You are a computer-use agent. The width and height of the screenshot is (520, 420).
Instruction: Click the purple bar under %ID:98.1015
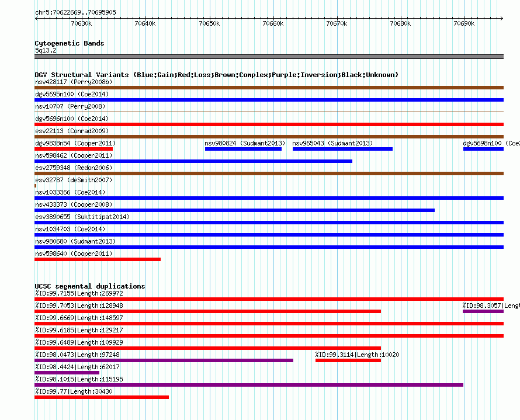(249, 385)
